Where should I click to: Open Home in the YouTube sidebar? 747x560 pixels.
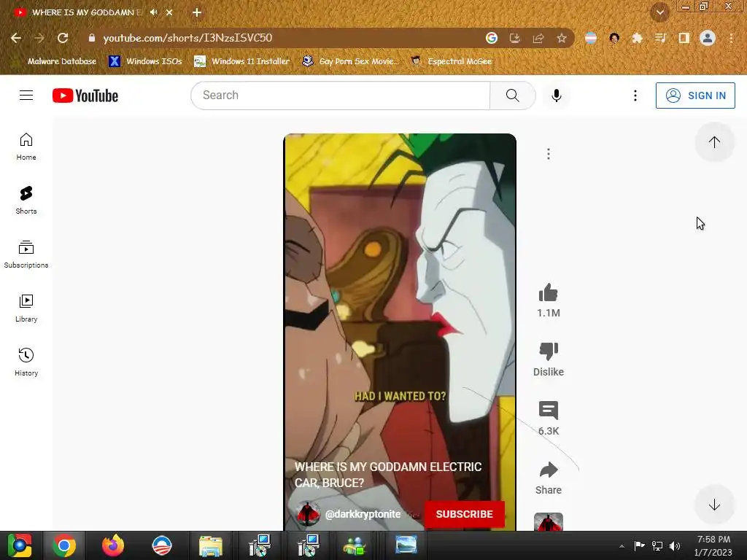[x=26, y=147]
